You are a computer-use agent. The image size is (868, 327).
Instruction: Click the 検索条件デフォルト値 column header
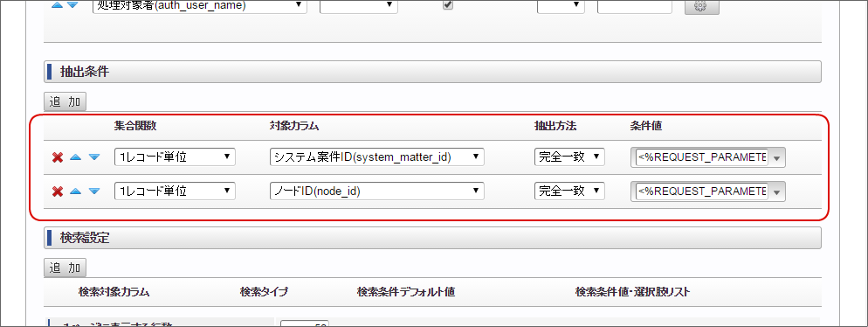[406, 292]
